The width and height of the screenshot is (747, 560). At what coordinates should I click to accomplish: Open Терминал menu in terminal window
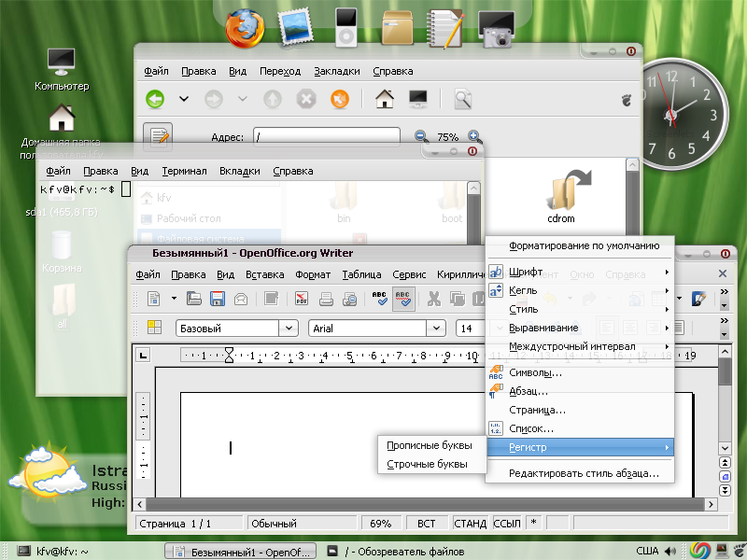tap(184, 171)
